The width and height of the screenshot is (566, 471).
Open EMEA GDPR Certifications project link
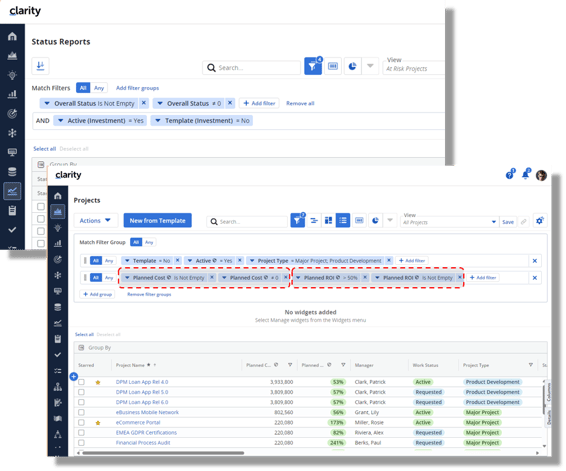(146, 432)
